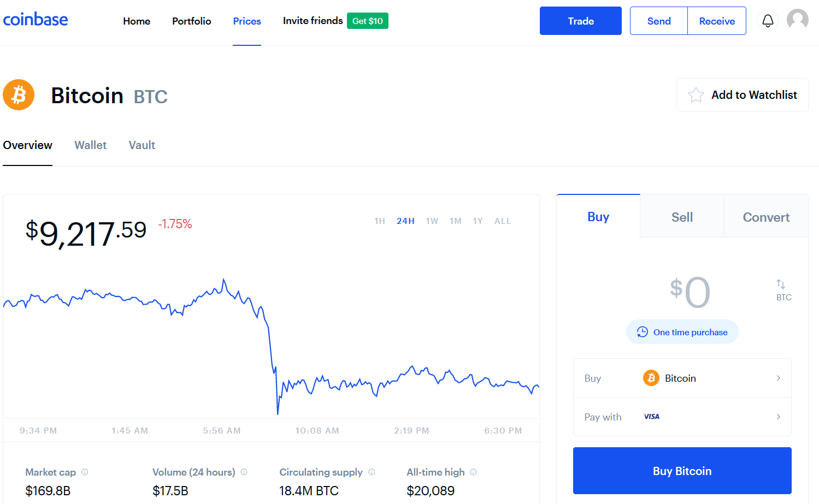Image resolution: width=819 pixels, height=504 pixels.
Task: Open Prices in navigation
Action: [x=247, y=21]
